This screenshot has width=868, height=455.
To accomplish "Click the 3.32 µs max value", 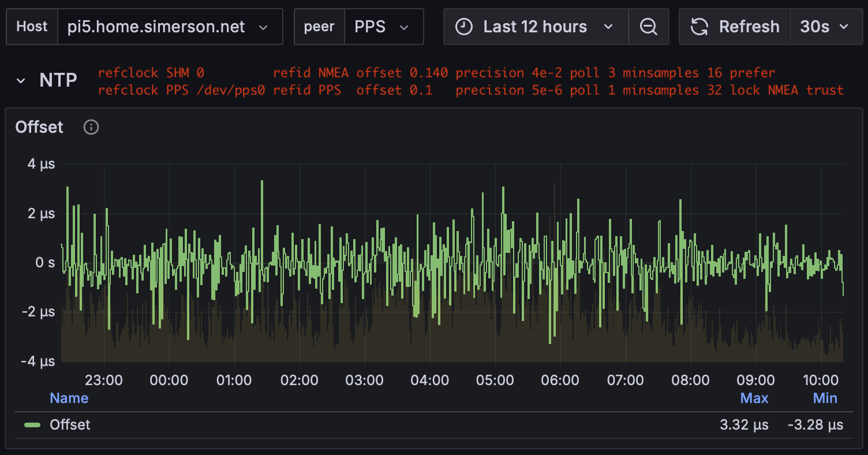I will (744, 425).
